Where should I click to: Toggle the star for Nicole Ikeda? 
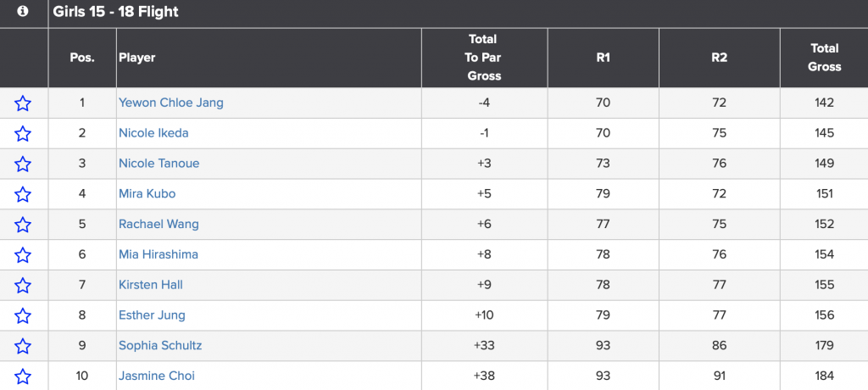coord(23,134)
